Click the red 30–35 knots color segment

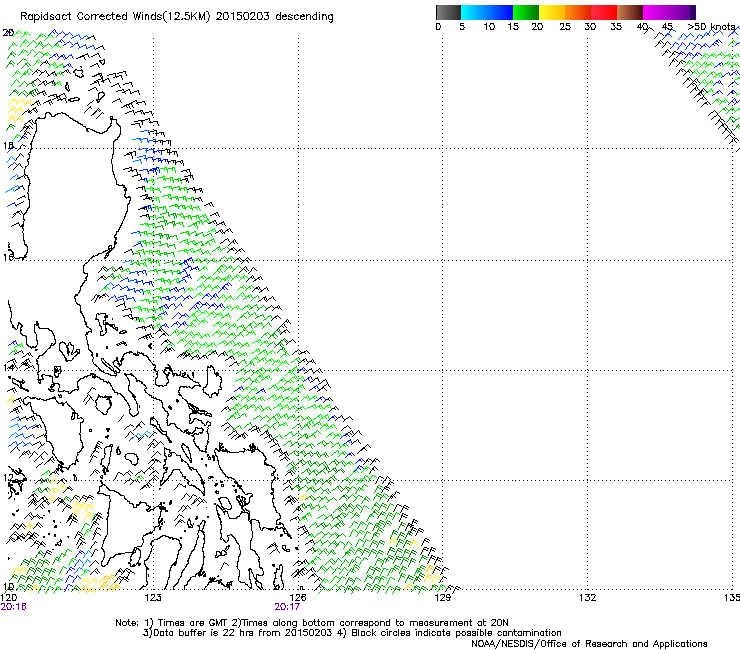tap(604, 12)
